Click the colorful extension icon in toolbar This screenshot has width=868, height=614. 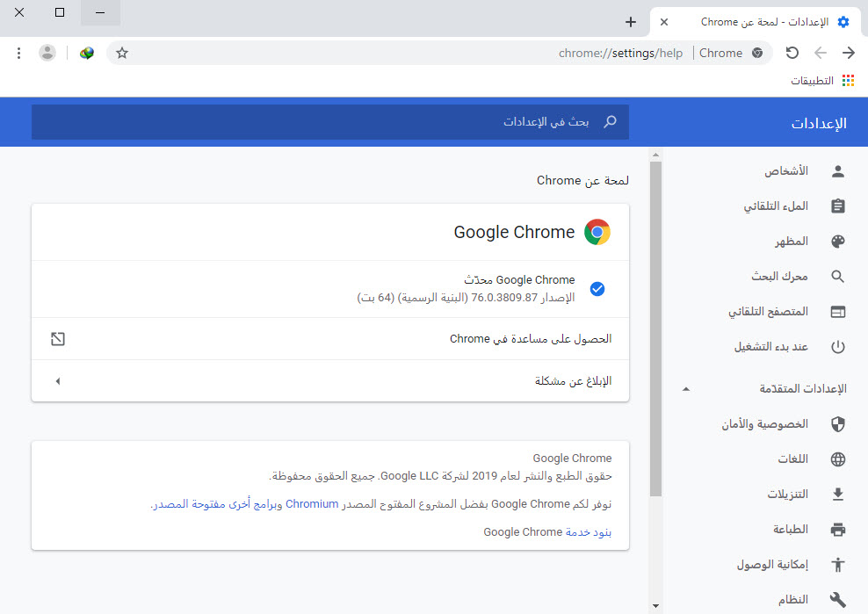[x=86, y=54]
